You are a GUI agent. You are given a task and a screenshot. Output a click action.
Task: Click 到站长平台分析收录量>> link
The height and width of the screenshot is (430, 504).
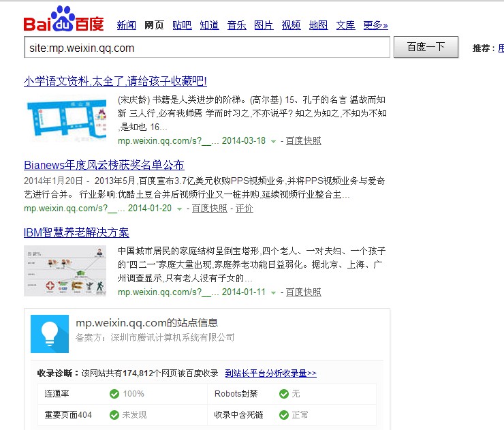pyautogui.click(x=270, y=373)
